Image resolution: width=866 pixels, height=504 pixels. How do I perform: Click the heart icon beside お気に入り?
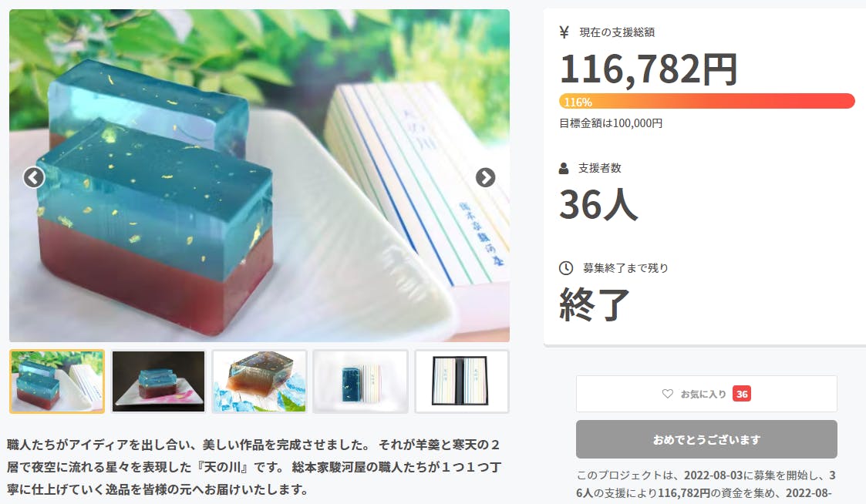[x=668, y=394]
